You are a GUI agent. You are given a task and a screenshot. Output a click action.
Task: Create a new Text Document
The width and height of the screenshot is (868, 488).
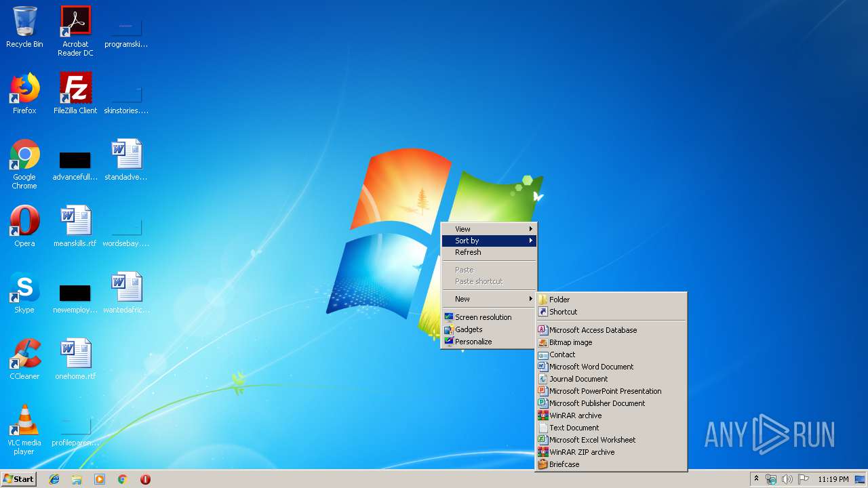[611, 428]
